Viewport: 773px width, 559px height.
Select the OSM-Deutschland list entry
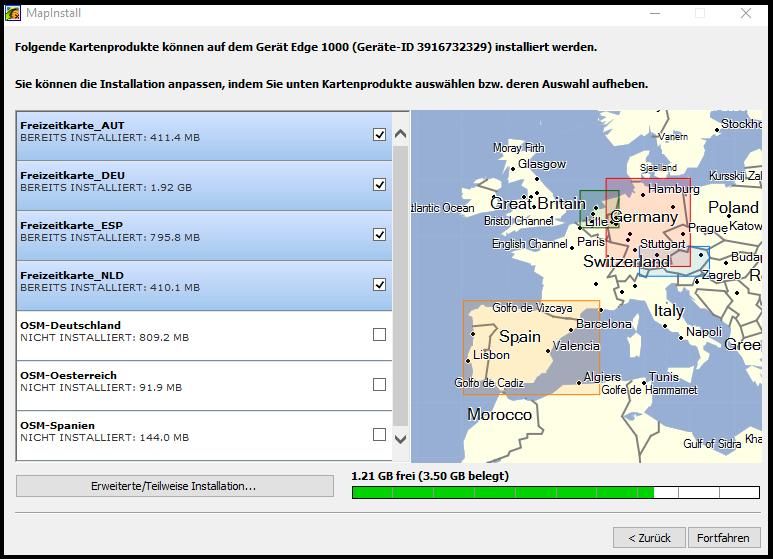click(190, 335)
